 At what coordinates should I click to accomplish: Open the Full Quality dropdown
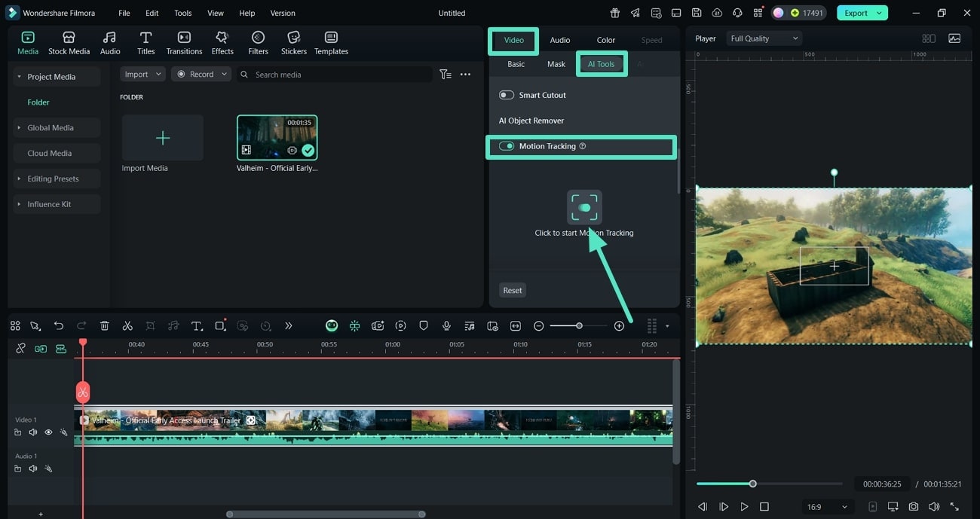pyautogui.click(x=764, y=38)
